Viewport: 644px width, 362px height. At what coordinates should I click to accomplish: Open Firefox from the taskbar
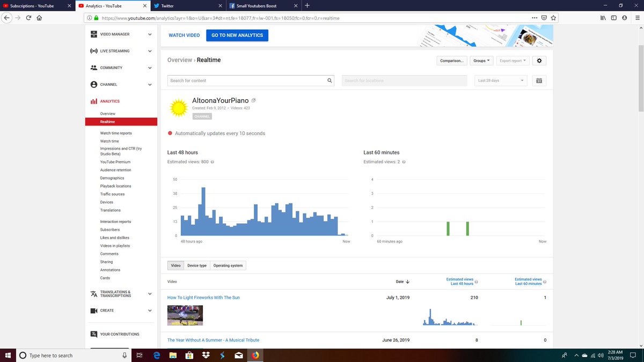pos(254,355)
